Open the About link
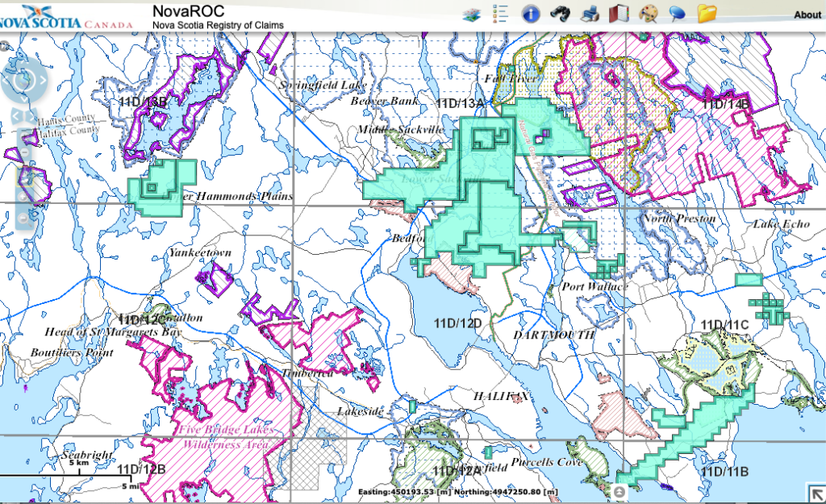Image resolution: width=826 pixels, height=504 pixels. tap(807, 15)
